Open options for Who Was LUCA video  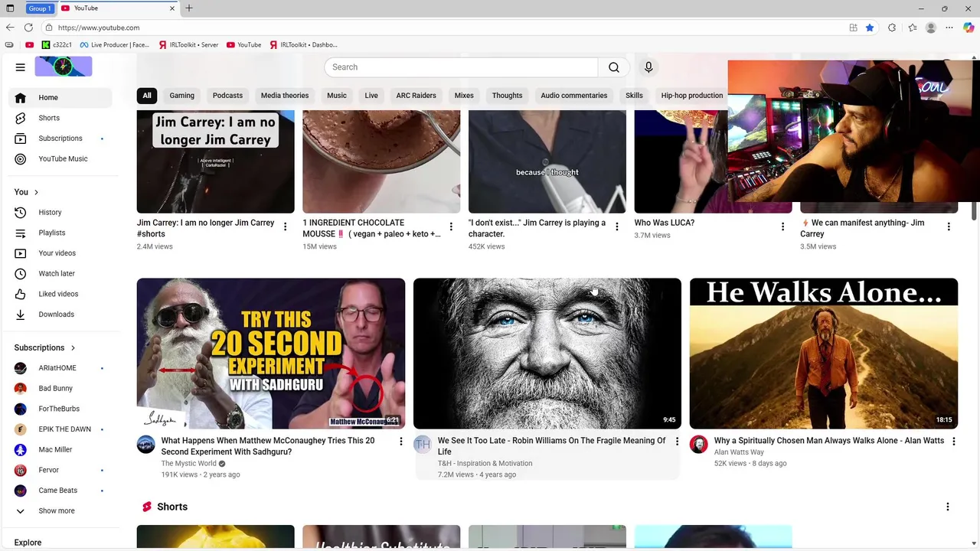coord(782,227)
